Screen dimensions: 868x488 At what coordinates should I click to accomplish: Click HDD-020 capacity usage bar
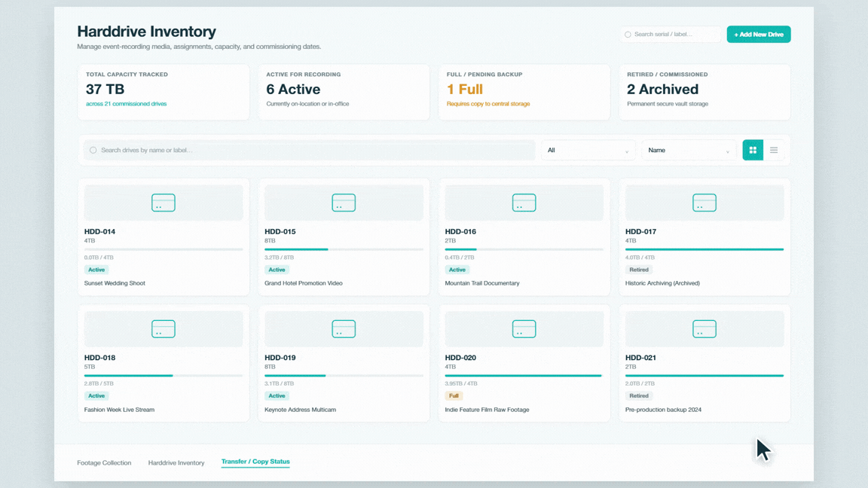click(524, 376)
